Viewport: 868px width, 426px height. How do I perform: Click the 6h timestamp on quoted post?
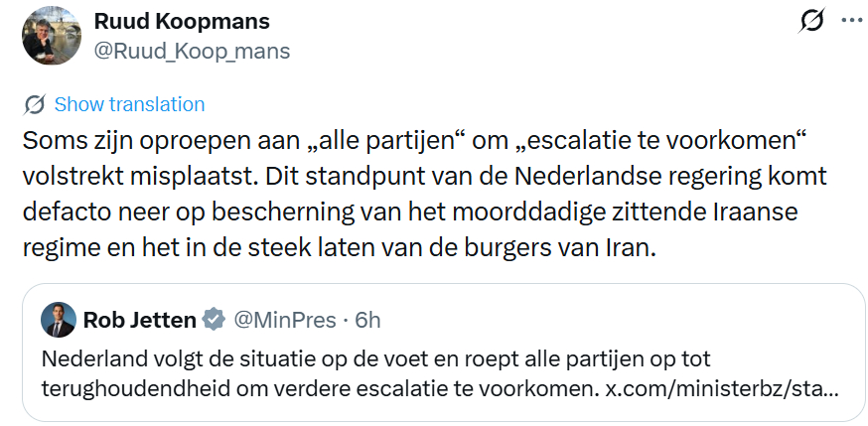367,320
